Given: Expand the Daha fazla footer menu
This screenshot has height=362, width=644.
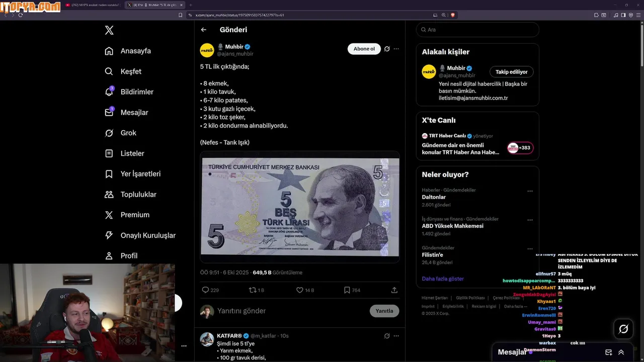Looking at the screenshot, I should [516, 306].
